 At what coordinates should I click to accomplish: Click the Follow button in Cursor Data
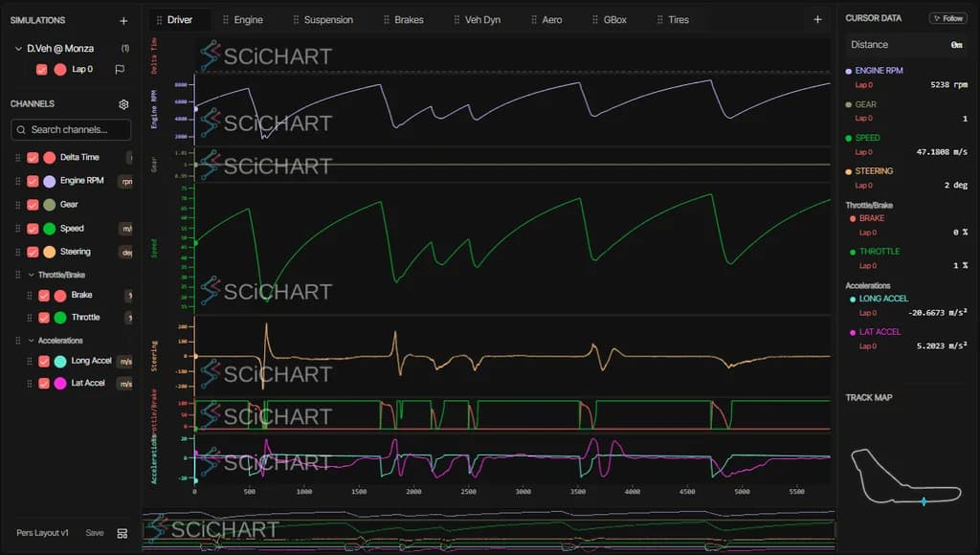948,18
